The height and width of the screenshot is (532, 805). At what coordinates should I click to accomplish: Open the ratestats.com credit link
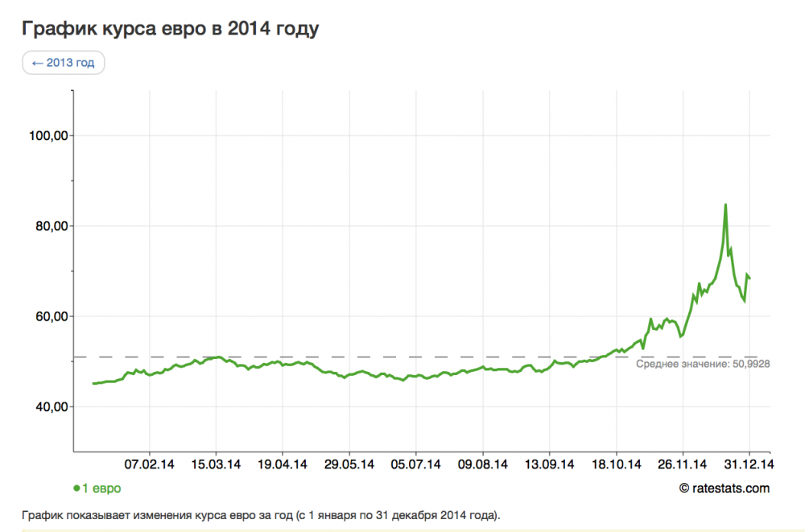pos(724,489)
